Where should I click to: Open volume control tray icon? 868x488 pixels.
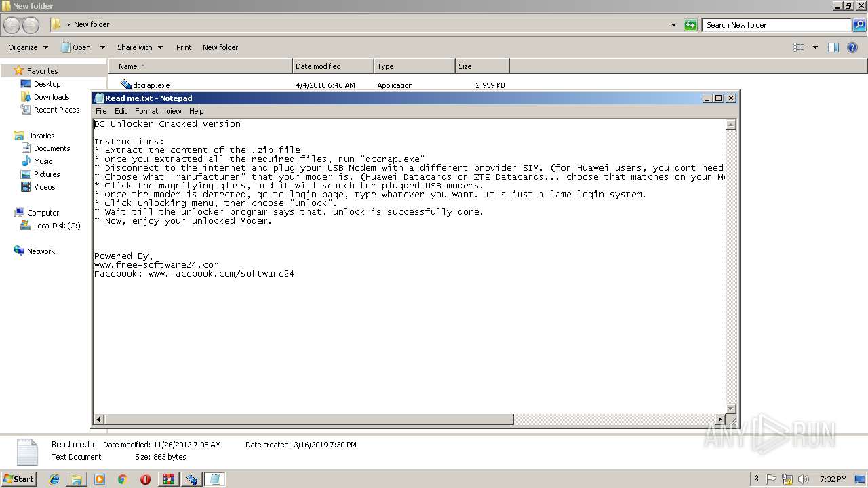(804, 479)
